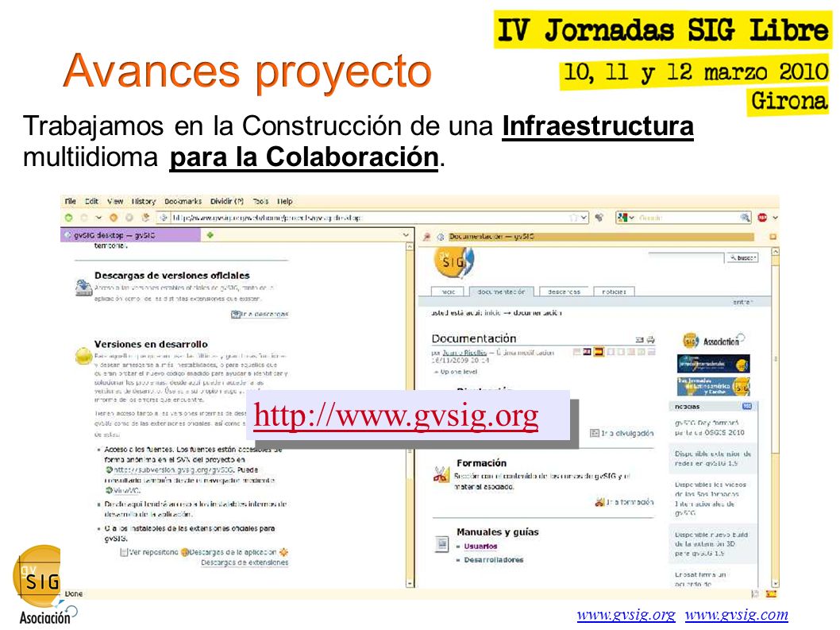Open the Help menu
The height and width of the screenshot is (630, 840).
point(285,201)
